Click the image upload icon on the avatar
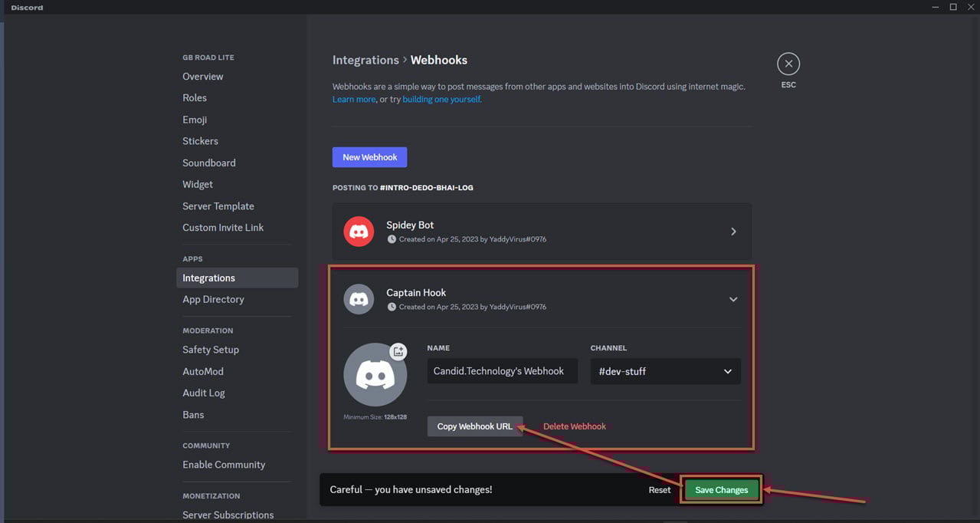Screen dimensions: 980x523 [x=398, y=351]
